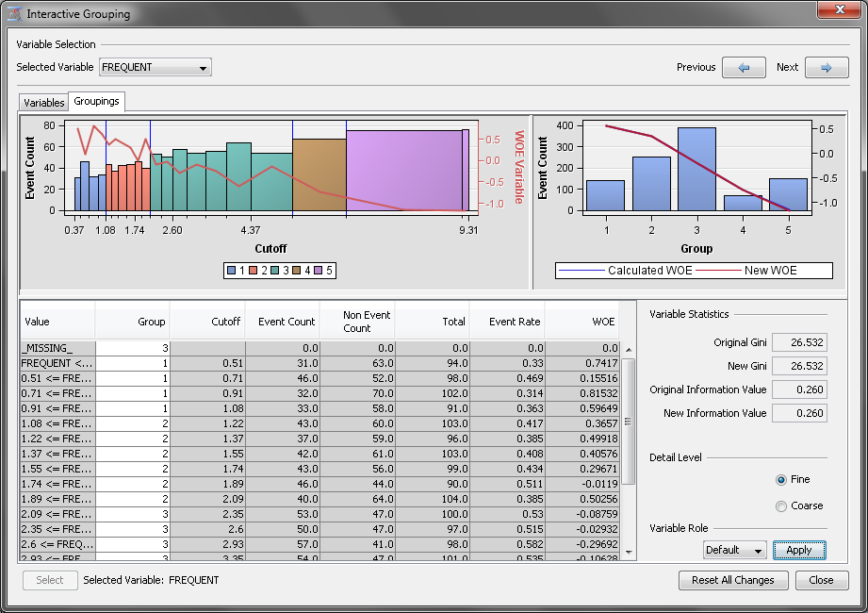868x613 pixels.
Task: Select the _MISSING_ row in table
Action: [x=57, y=348]
